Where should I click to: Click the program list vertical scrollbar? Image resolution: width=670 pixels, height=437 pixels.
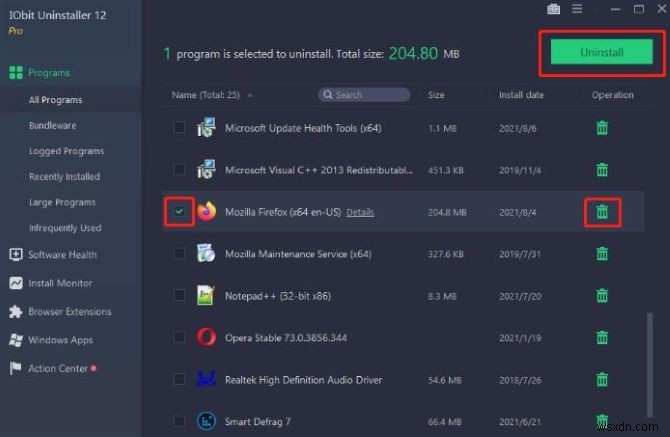(x=650, y=365)
